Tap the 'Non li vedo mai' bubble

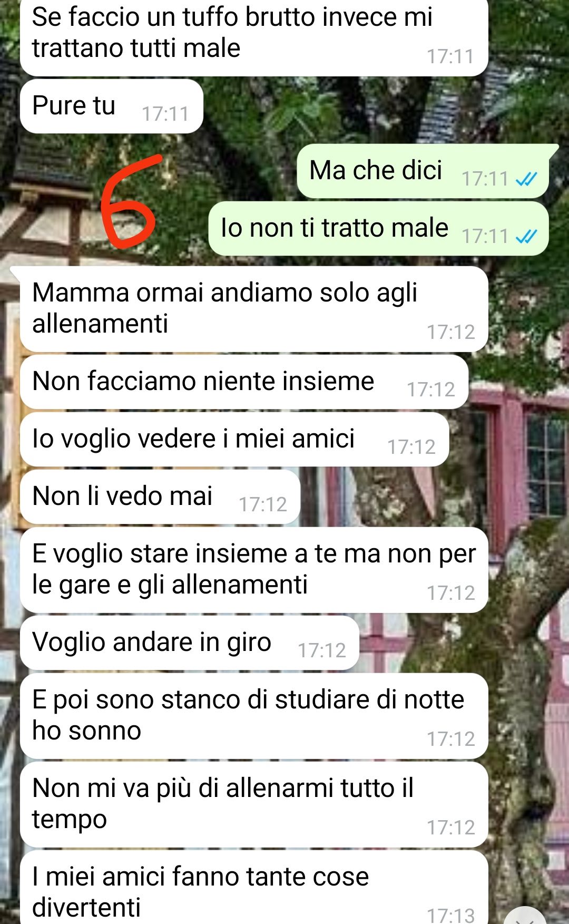coord(160,497)
